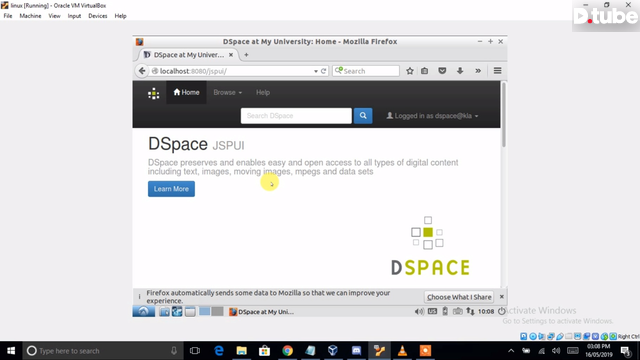Click the Firefox Search box

(366, 71)
